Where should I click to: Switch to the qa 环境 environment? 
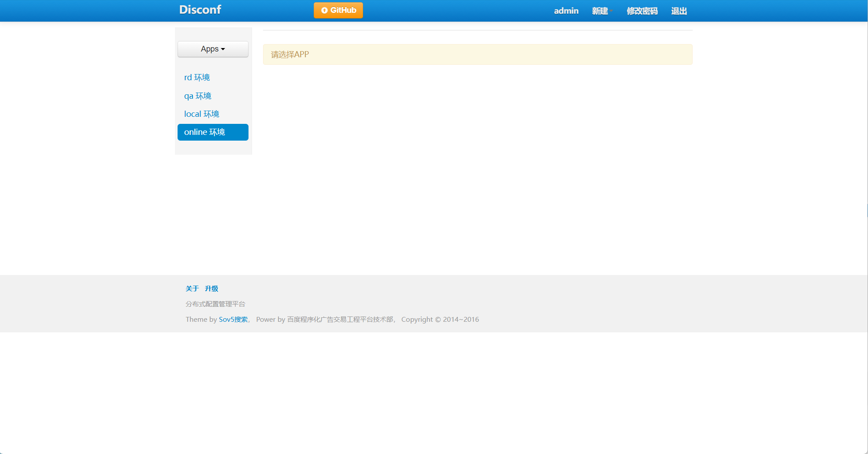198,96
